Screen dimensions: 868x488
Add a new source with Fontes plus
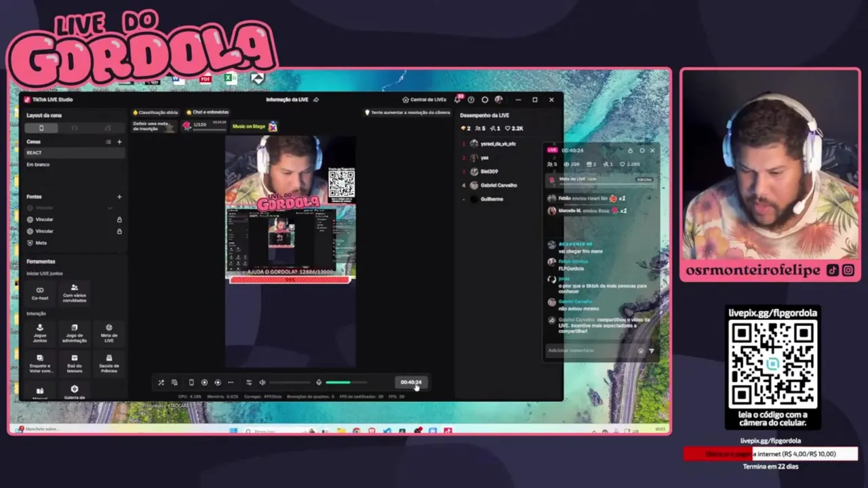pyautogui.click(x=119, y=197)
